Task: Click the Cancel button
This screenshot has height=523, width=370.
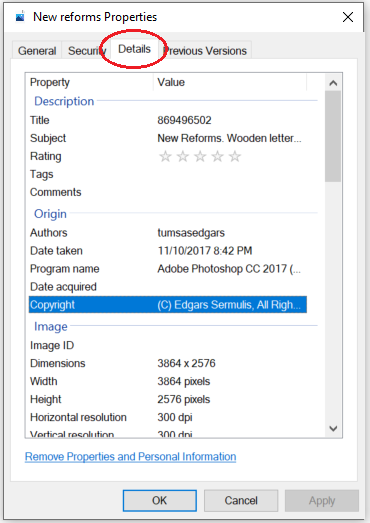Action: click(x=241, y=500)
